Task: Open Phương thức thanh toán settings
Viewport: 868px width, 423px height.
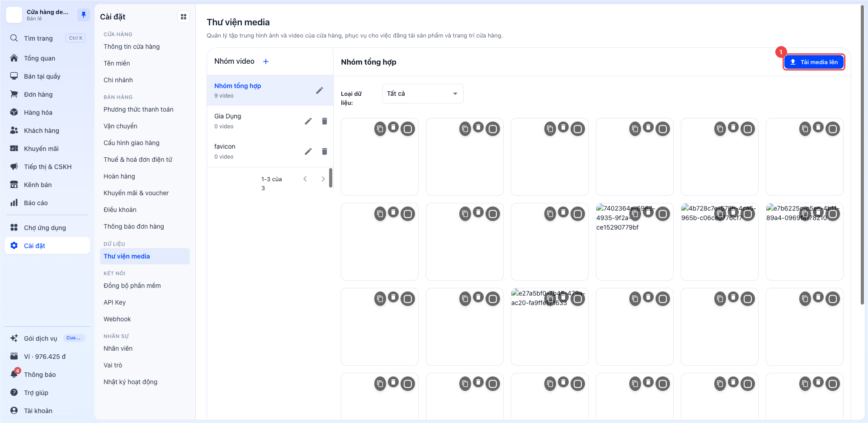Action: point(145,109)
